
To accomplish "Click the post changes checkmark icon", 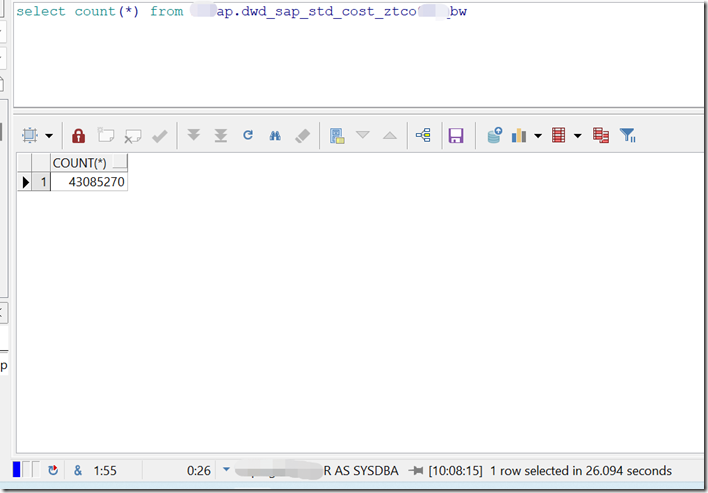I will [159, 136].
